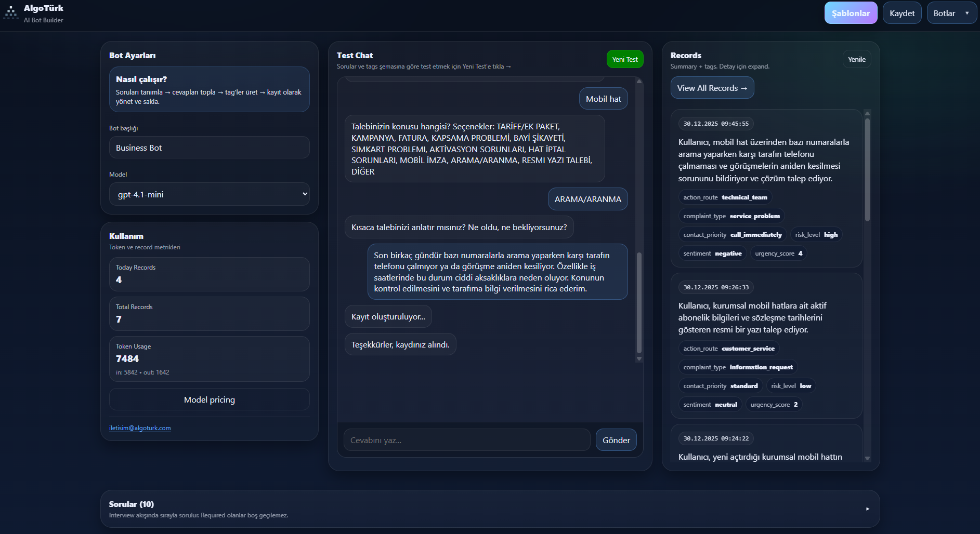Click the AlgoTürk pixel logo icon

(11, 12)
